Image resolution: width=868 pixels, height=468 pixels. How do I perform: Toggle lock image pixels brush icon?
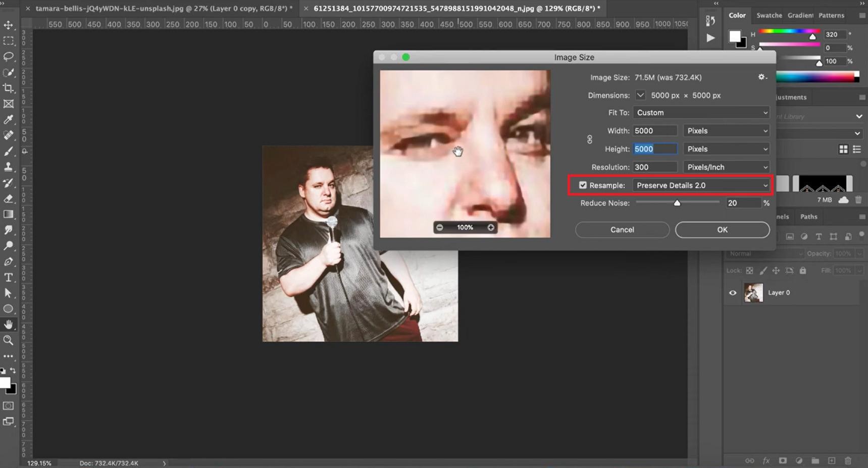[x=763, y=270]
